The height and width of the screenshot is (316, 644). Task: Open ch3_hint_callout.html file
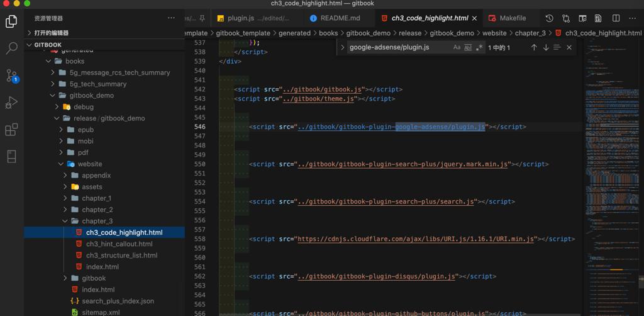point(104,244)
